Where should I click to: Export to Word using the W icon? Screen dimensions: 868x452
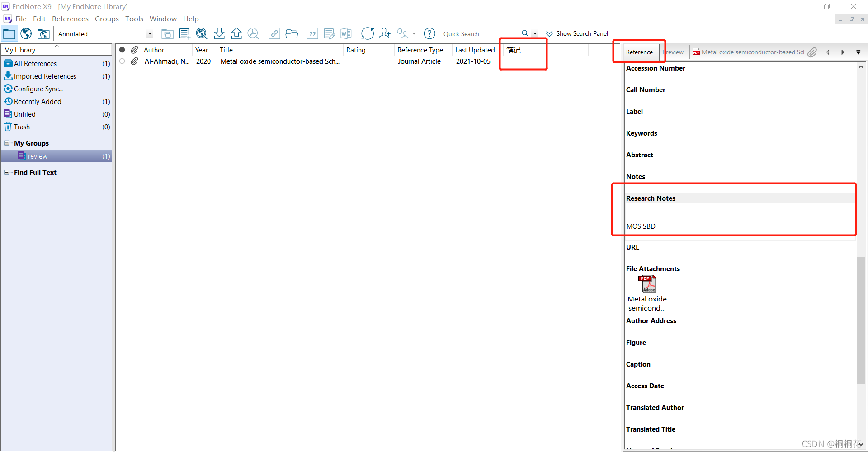(x=346, y=33)
